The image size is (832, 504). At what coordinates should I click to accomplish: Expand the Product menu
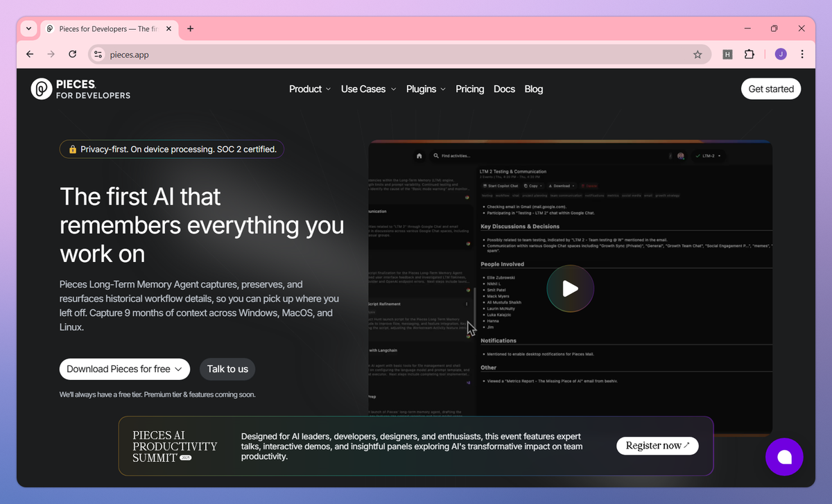pyautogui.click(x=310, y=89)
